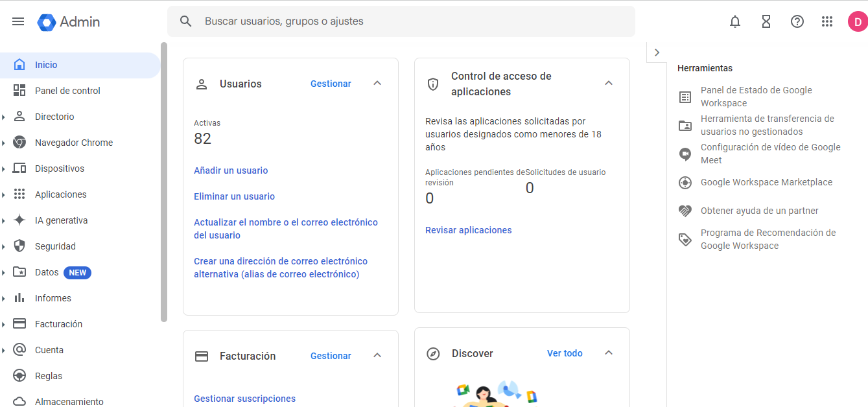Click the Herramientas heading
This screenshot has height=407, width=868.
tap(705, 68)
